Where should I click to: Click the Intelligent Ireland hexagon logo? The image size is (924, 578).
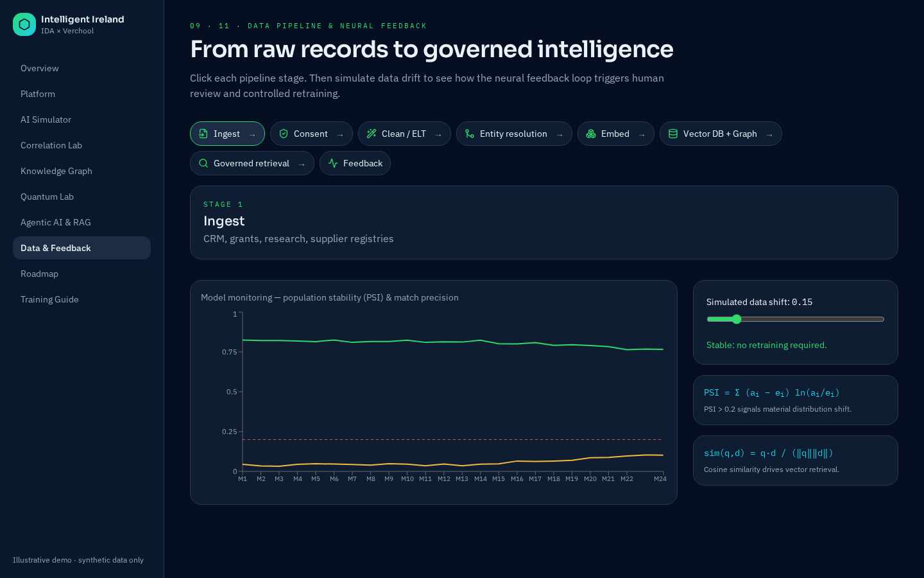click(x=24, y=24)
